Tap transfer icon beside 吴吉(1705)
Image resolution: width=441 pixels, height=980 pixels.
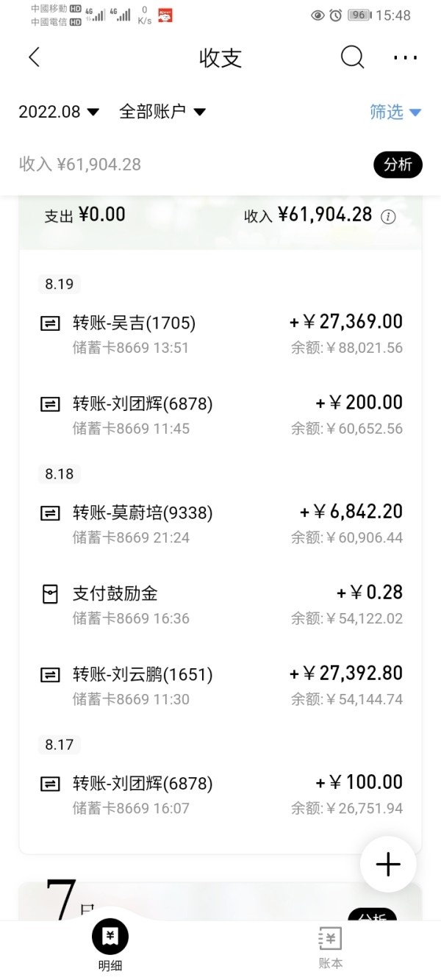pyautogui.click(x=50, y=323)
